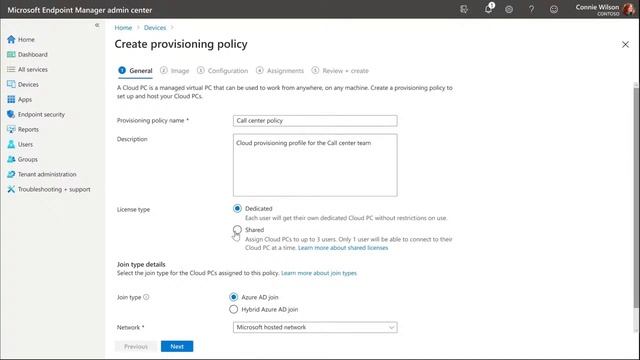Screen dimensions: 640x360
Task: Close the Create provisioning policy pane
Action: 625,44
